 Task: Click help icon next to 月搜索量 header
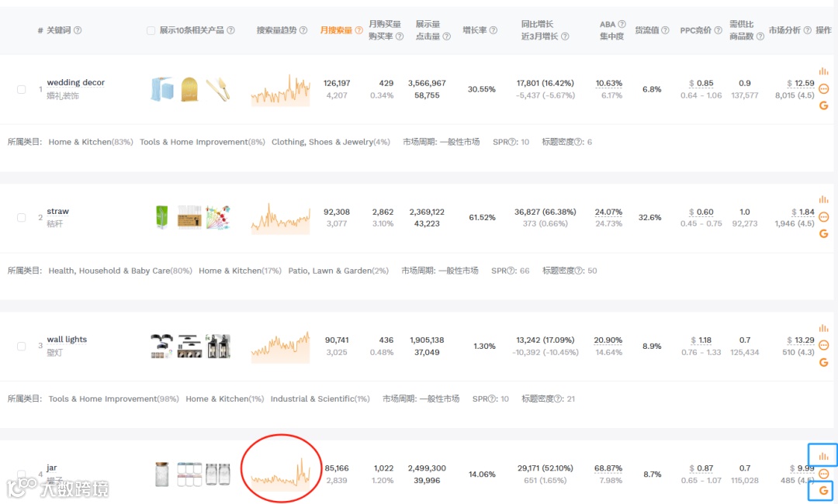point(358,30)
